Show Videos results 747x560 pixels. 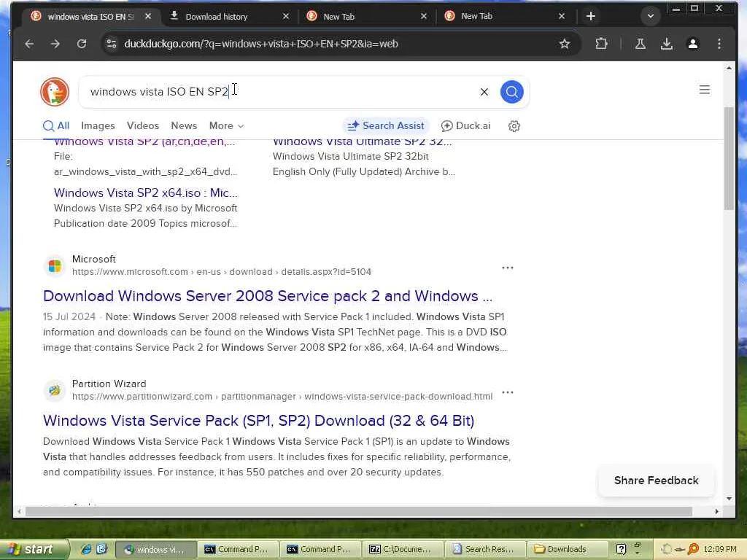[142, 125]
